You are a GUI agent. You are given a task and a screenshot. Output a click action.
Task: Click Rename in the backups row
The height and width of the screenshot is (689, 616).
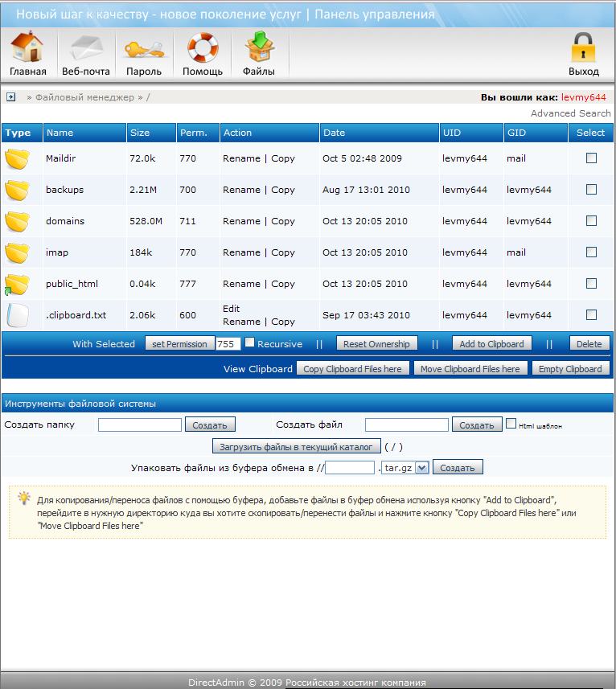click(241, 190)
